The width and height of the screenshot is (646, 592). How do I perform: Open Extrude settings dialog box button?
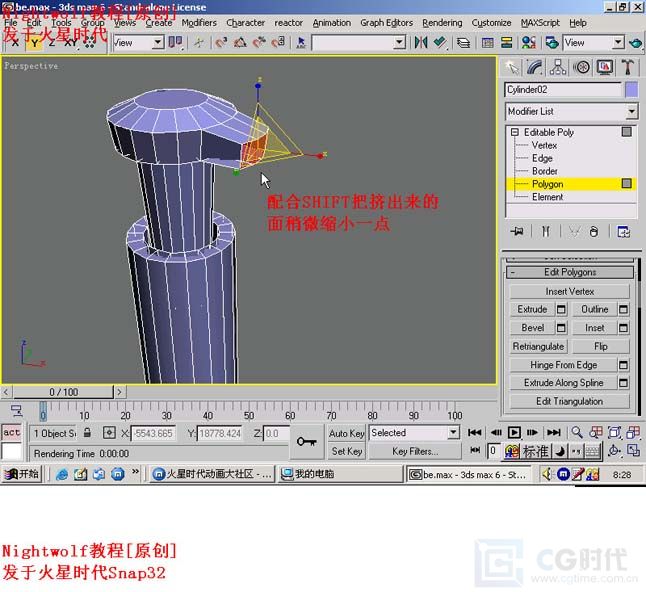pos(561,309)
